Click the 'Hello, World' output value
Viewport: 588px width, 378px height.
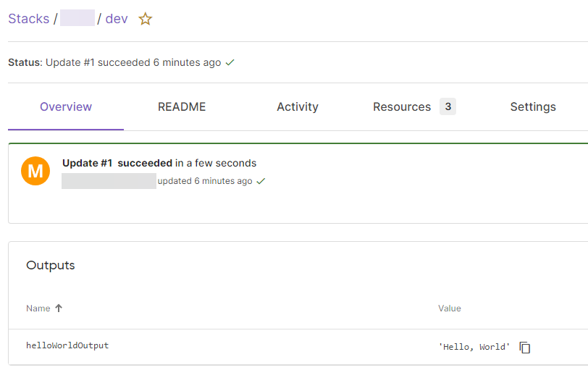[x=474, y=348]
